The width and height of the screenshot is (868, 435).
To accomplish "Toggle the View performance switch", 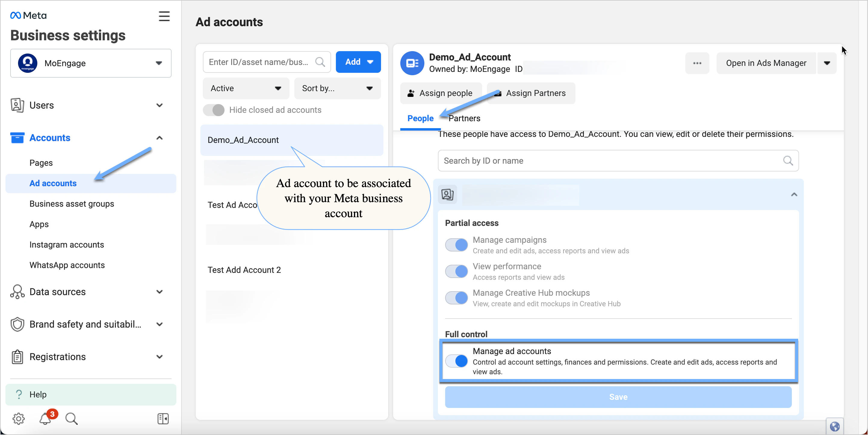I will (x=456, y=271).
